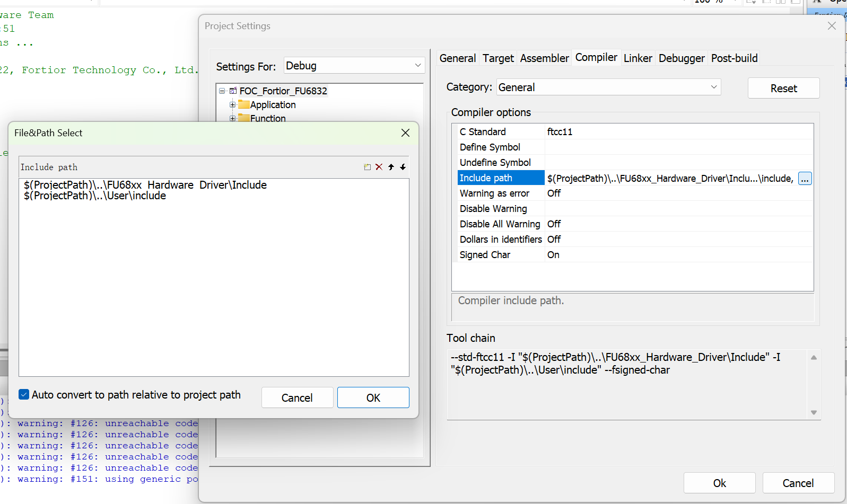
Task: Confirm File&Path Select with OK
Action: [373, 397]
